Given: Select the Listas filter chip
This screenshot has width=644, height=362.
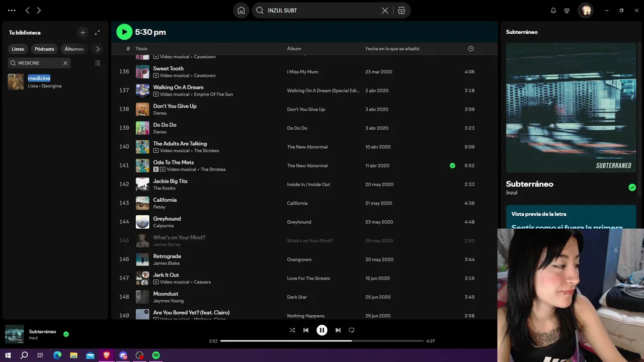Looking at the screenshot, I should (18, 49).
